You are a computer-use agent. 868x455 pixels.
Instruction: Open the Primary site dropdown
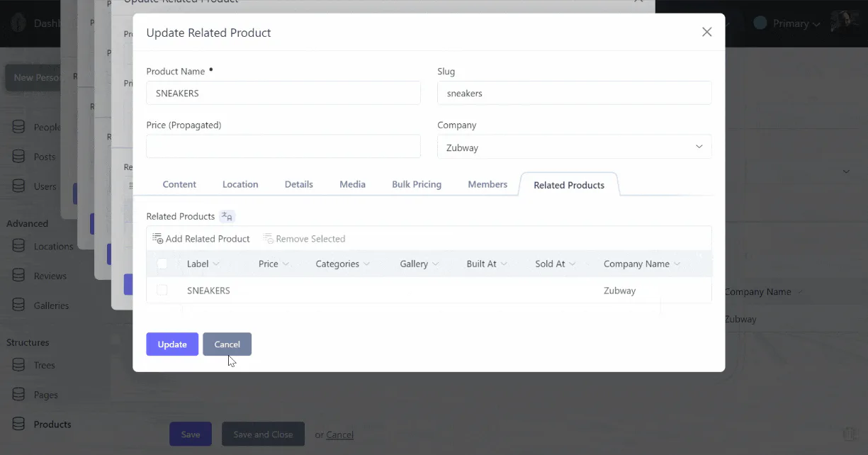tap(788, 23)
